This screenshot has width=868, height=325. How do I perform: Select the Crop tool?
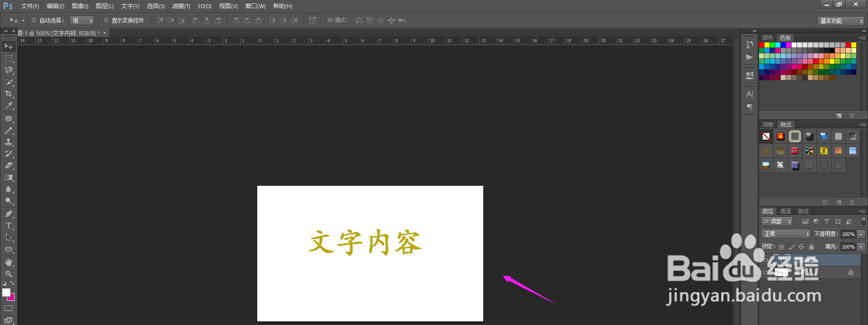[9, 94]
